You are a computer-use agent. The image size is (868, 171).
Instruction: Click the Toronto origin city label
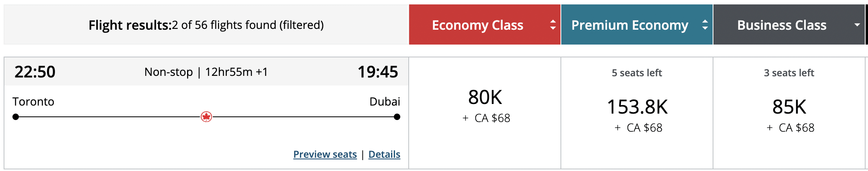pyautogui.click(x=33, y=102)
